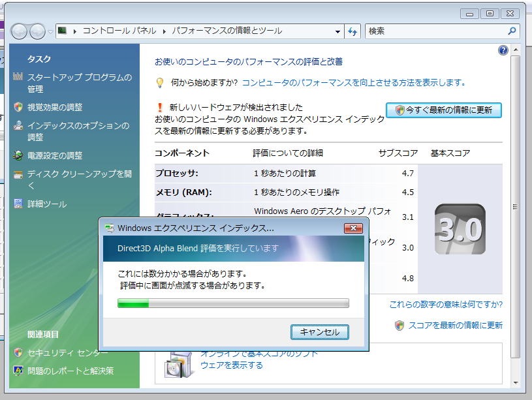Click icon beside 詳細ツール

[x=18, y=204]
